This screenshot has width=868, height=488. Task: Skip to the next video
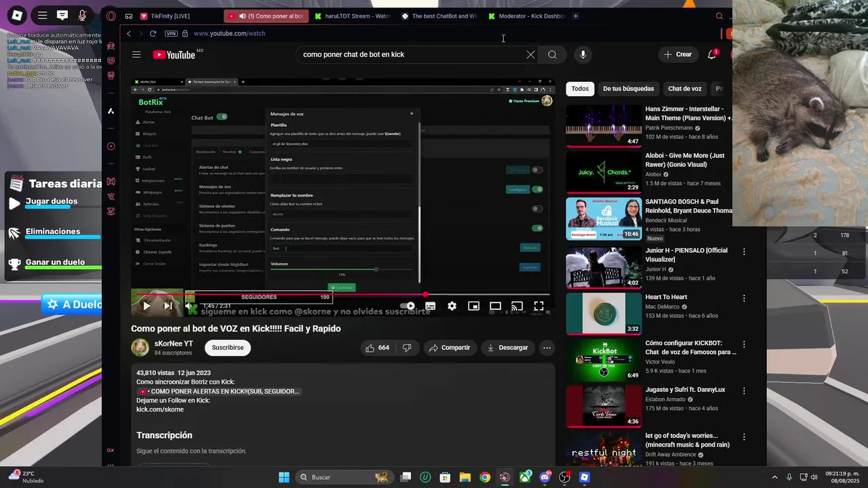point(167,306)
